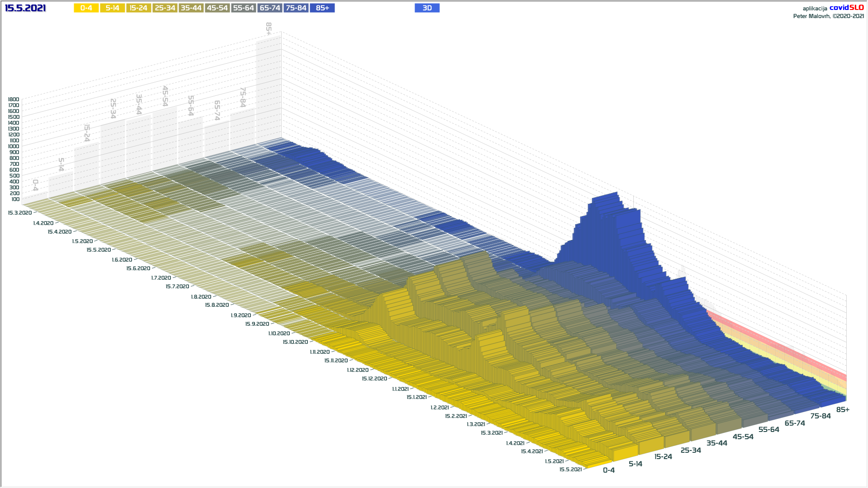
Task: Click the Peter Malovrh copyright text
Action: click(x=828, y=16)
